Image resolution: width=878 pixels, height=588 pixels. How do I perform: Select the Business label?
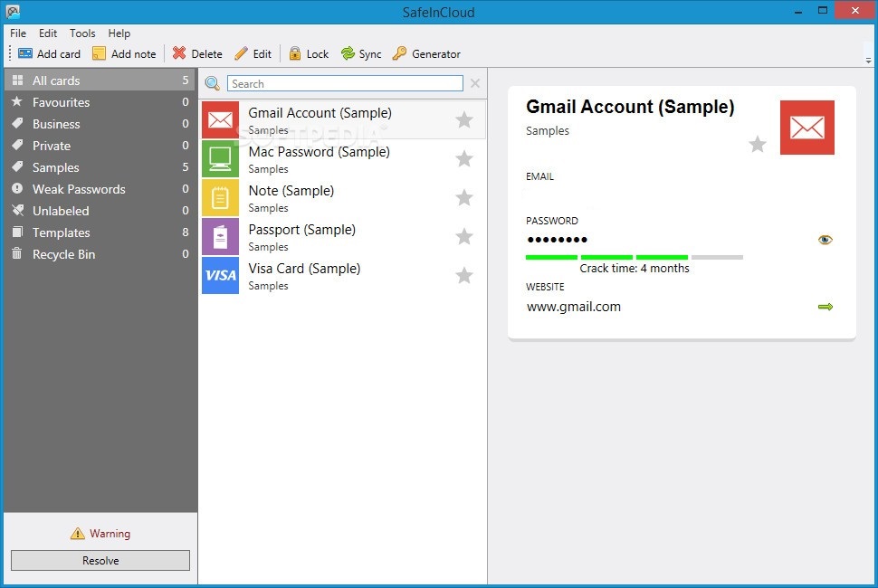coord(100,124)
